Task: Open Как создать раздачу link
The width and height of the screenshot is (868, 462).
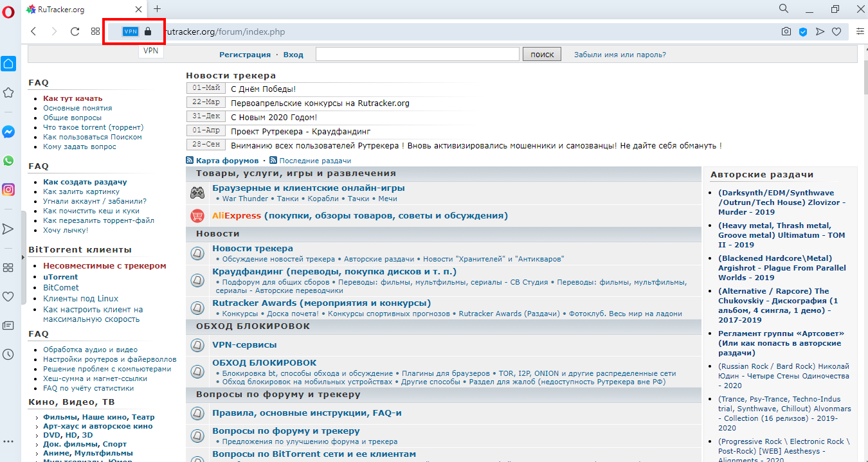Action: pyautogui.click(x=85, y=182)
